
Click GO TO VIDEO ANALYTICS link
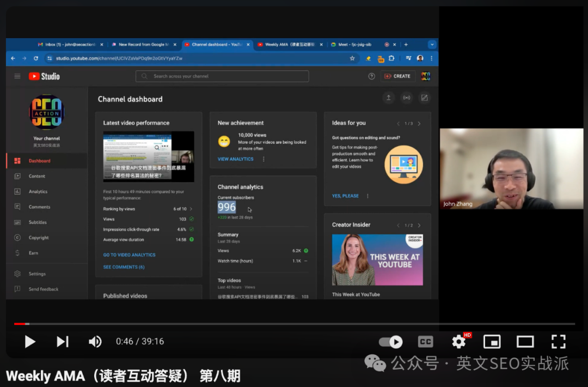(x=129, y=255)
